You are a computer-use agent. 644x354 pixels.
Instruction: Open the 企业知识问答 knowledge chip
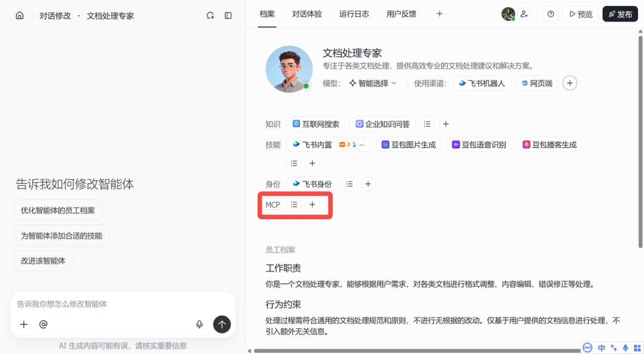[382, 124]
